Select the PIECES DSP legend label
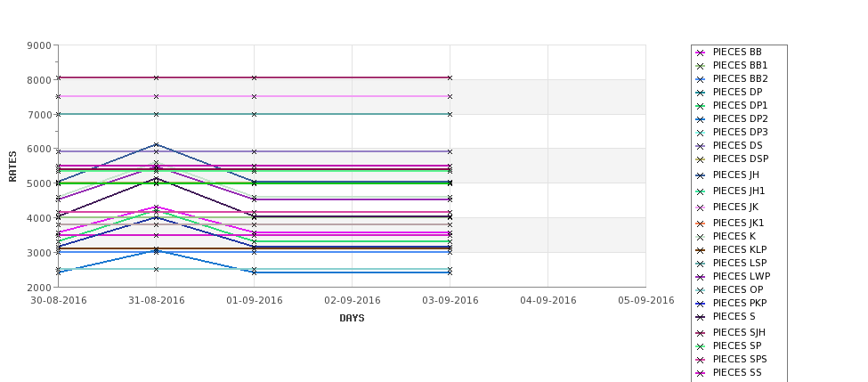 pyautogui.click(x=740, y=158)
